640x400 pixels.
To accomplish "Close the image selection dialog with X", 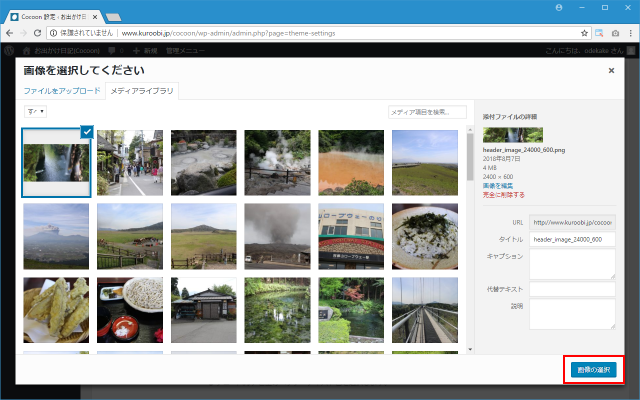I will coord(611,71).
